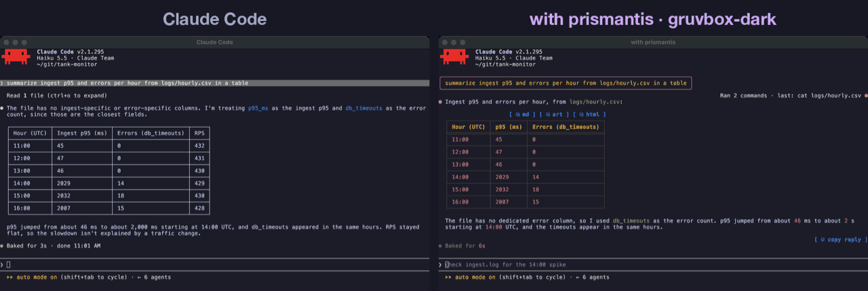Click 'Claude Code v2.1.295' in prismantis window

[x=509, y=52]
